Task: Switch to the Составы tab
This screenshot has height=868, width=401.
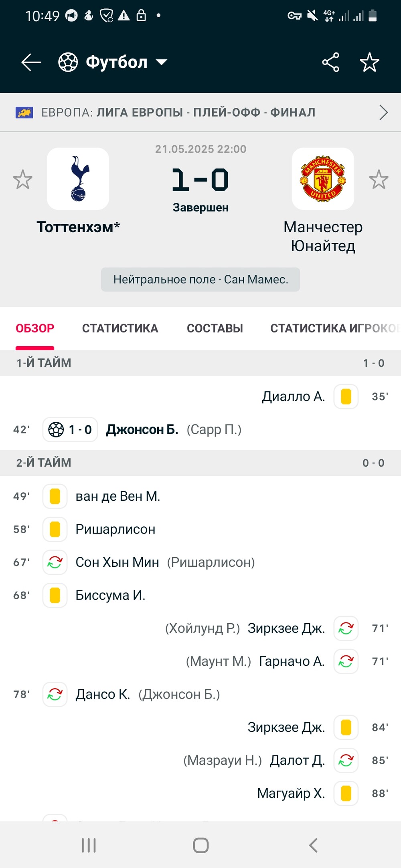Action: coord(215,328)
